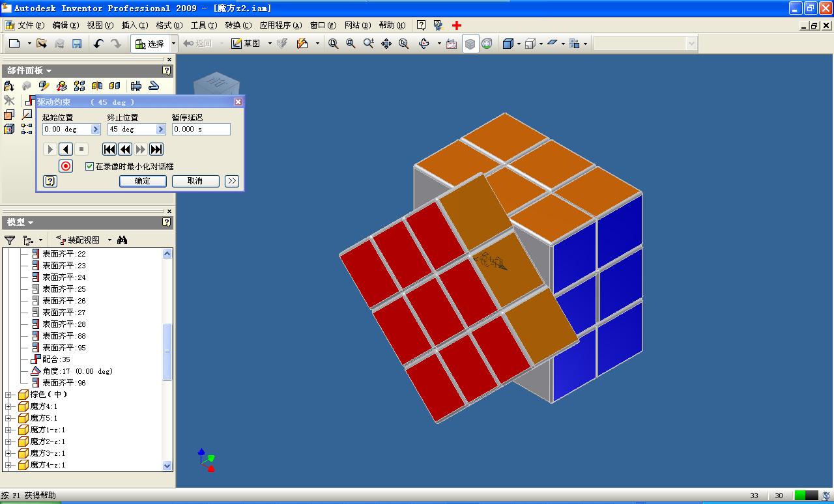Image resolution: width=834 pixels, height=504 pixels.
Task: Expand the 魔方4:1 tree node
Action: pyautogui.click(x=8, y=406)
